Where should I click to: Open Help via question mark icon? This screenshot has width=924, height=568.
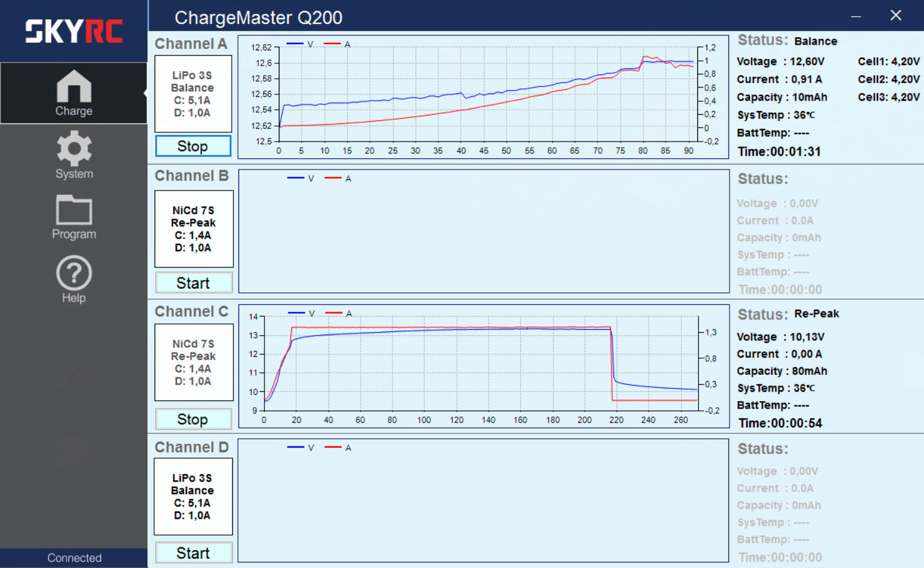[74, 279]
